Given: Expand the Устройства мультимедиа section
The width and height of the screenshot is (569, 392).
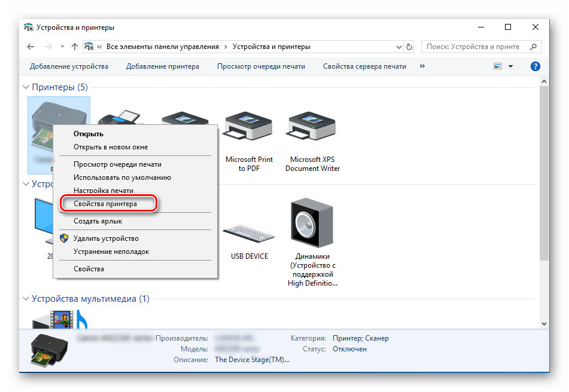Looking at the screenshot, I should click(25, 299).
